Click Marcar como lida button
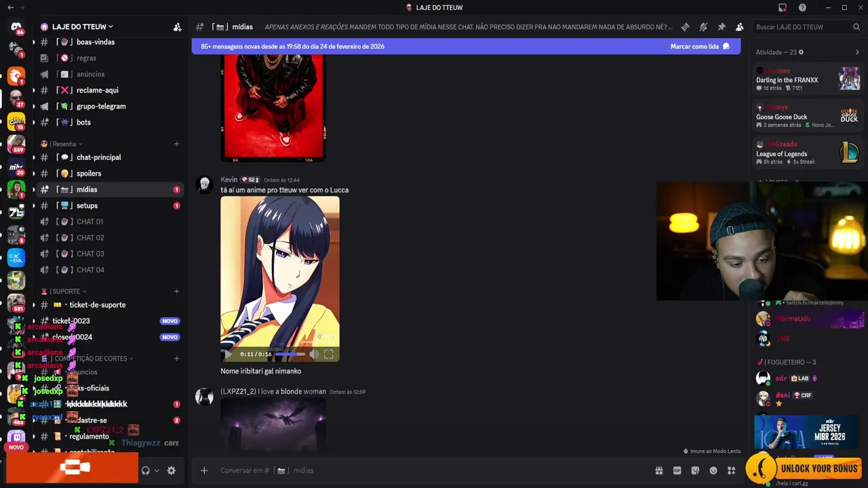 coord(700,47)
